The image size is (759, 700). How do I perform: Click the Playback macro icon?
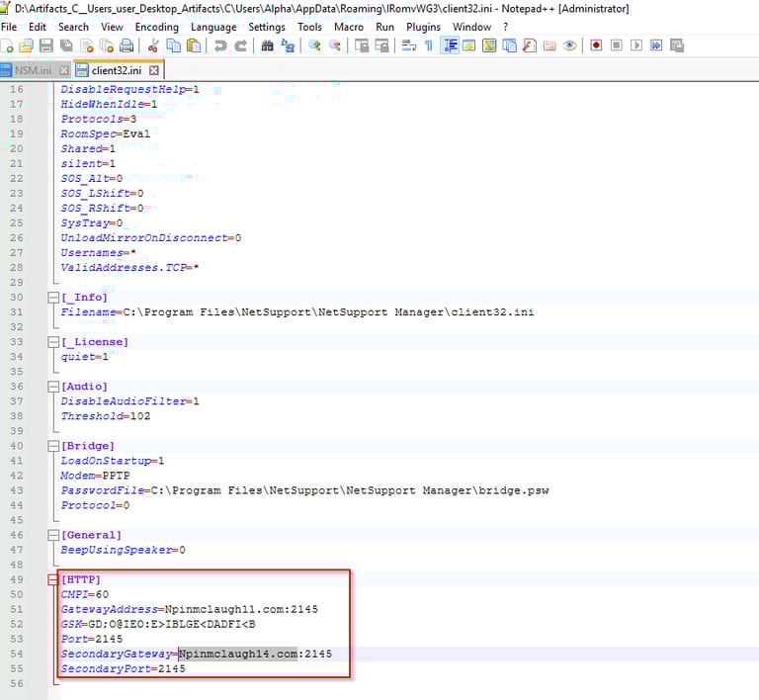click(636, 45)
